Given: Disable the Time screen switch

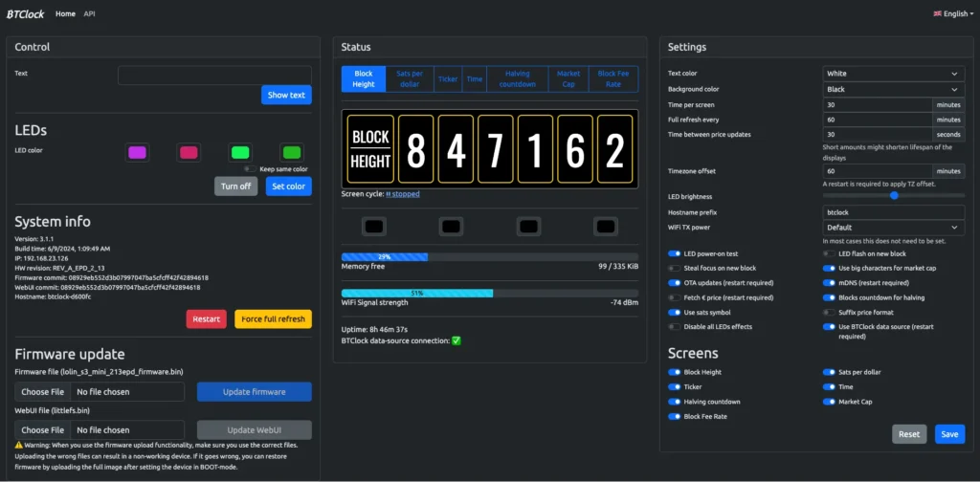Looking at the screenshot, I should coord(829,387).
